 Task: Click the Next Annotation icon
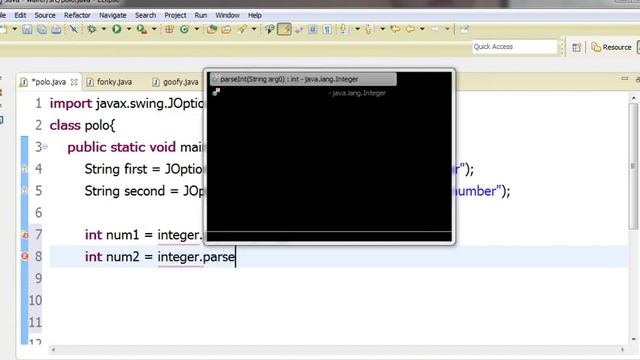tap(344, 29)
